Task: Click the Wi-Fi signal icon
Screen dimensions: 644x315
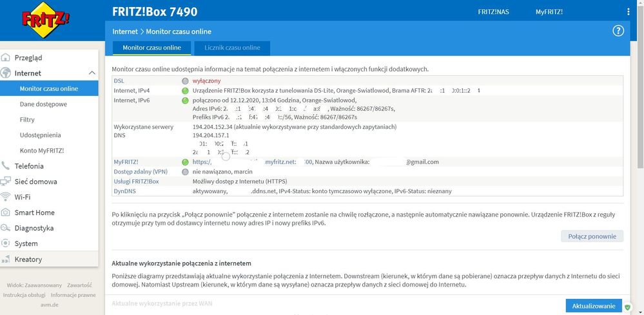Action: point(6,197)
